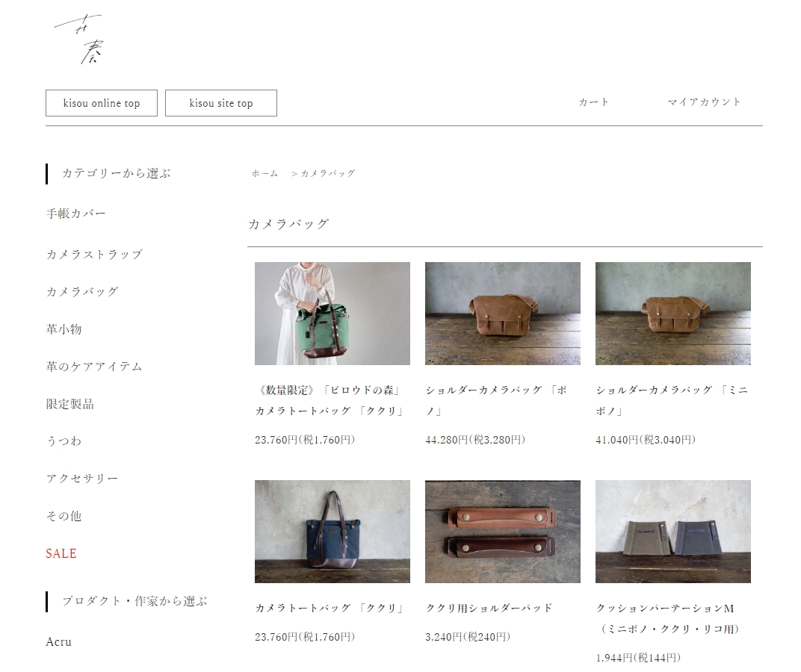This screenshot has width=801, height=672.
Task: Select the Acru brand link
Action: click(59, 642)
